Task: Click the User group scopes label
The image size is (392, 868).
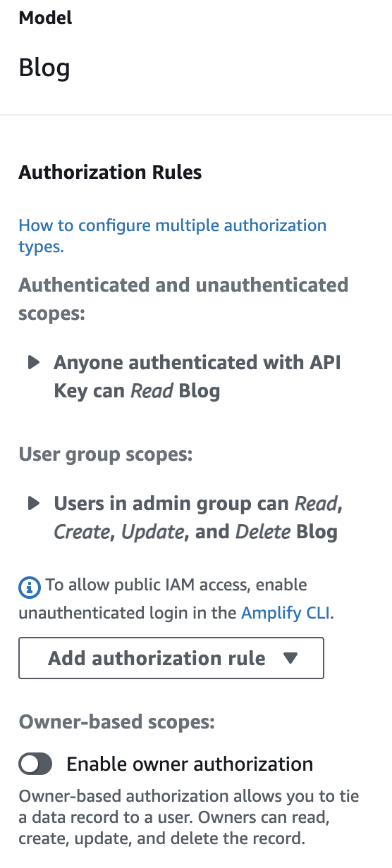Action: point(105,454)
